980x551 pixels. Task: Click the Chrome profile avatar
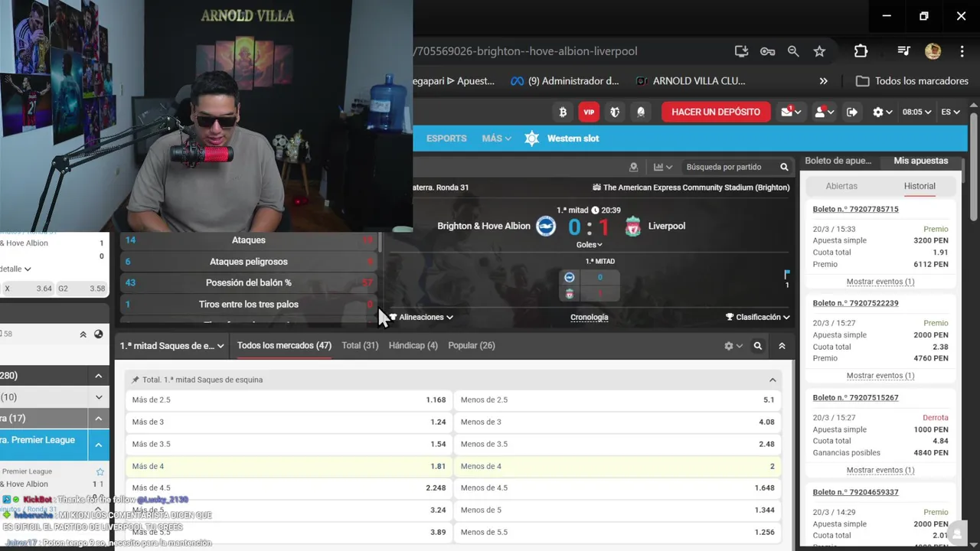[x=933, y=51]
